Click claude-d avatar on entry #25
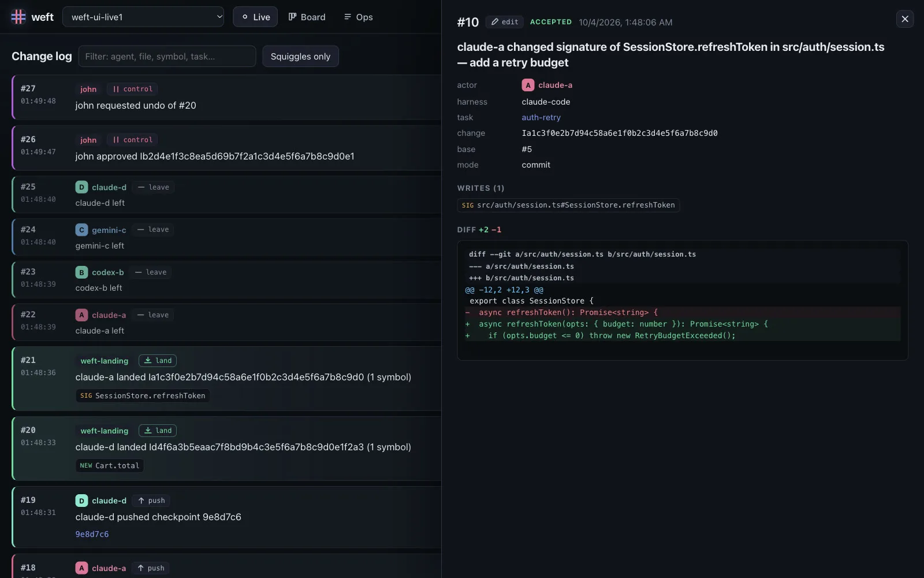The image size is (924, 578). coord(81,187)
